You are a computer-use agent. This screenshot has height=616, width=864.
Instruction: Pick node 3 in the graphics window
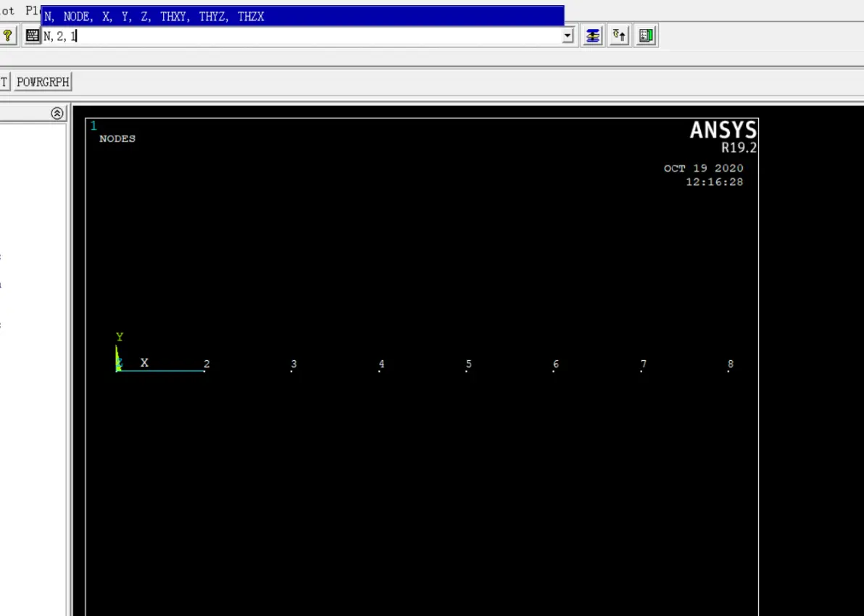(292, 371)
